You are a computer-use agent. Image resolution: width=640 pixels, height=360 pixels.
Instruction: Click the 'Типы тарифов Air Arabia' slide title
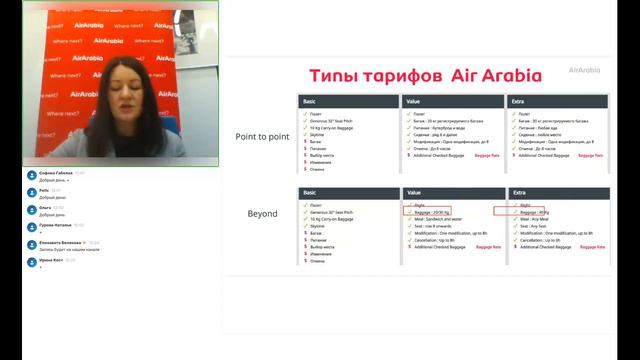[425, 76]
